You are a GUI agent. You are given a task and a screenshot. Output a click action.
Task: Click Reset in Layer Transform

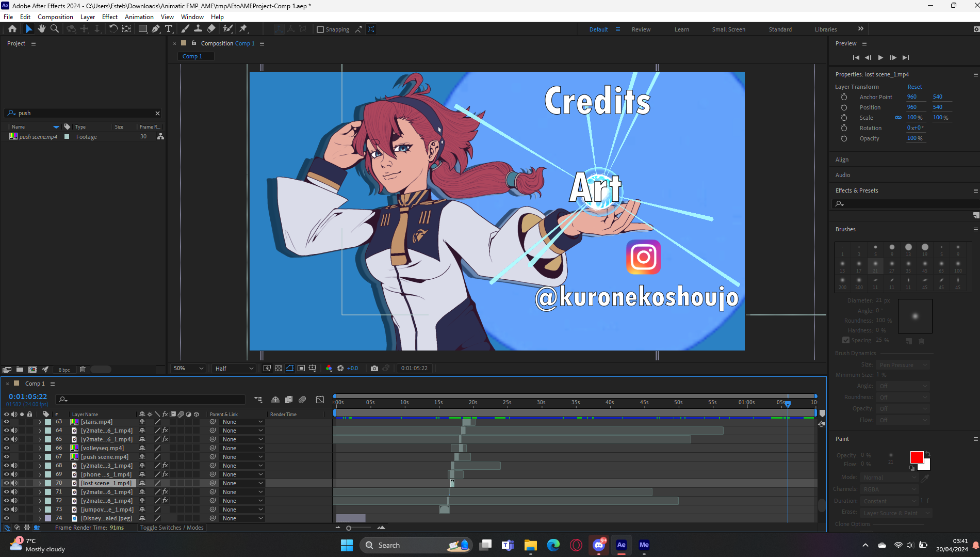pos(914,87)
